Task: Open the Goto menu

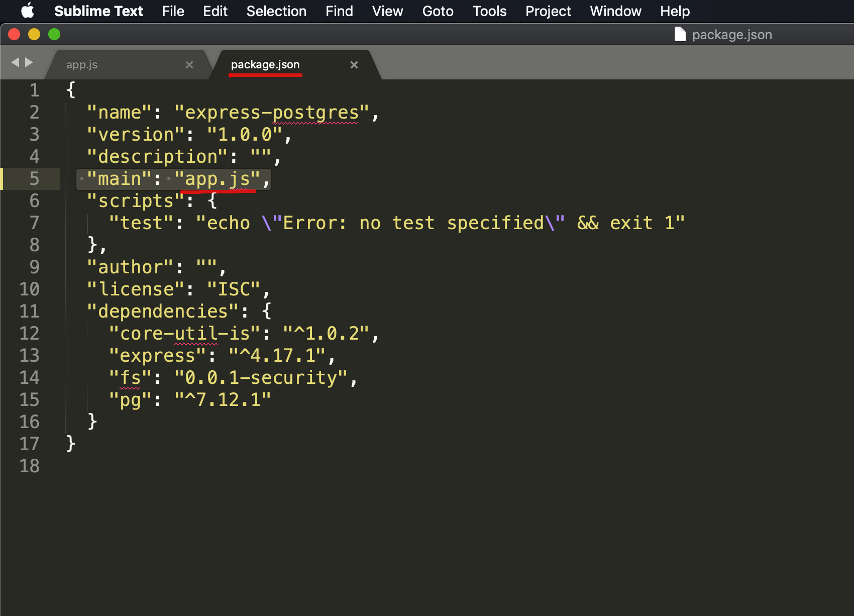Action: pyautogui.click(x=438, y=11)
